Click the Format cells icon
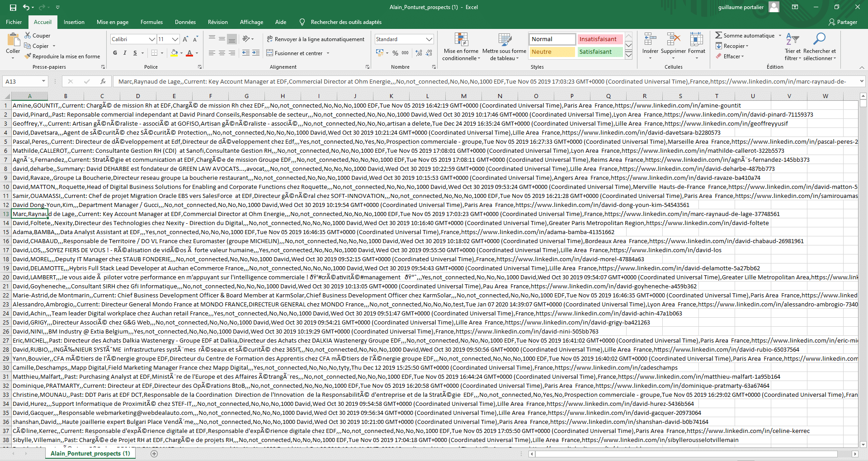Screen dimensions: 868x461 click(x=696, y=39)
